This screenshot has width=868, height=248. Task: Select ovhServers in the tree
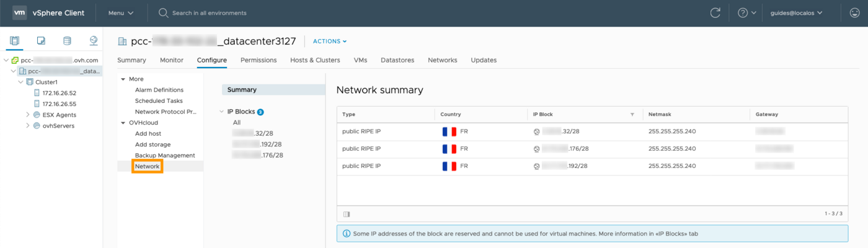[58, 125]
